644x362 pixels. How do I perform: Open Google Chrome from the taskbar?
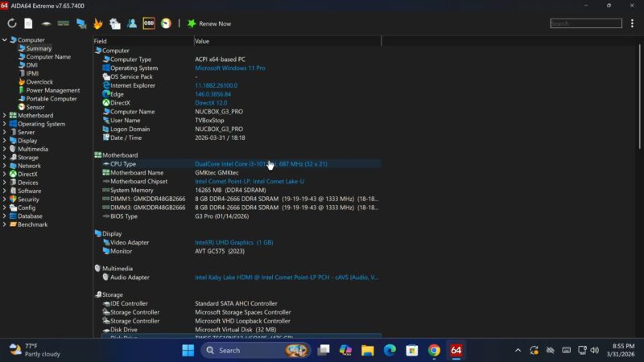[434, 350]
